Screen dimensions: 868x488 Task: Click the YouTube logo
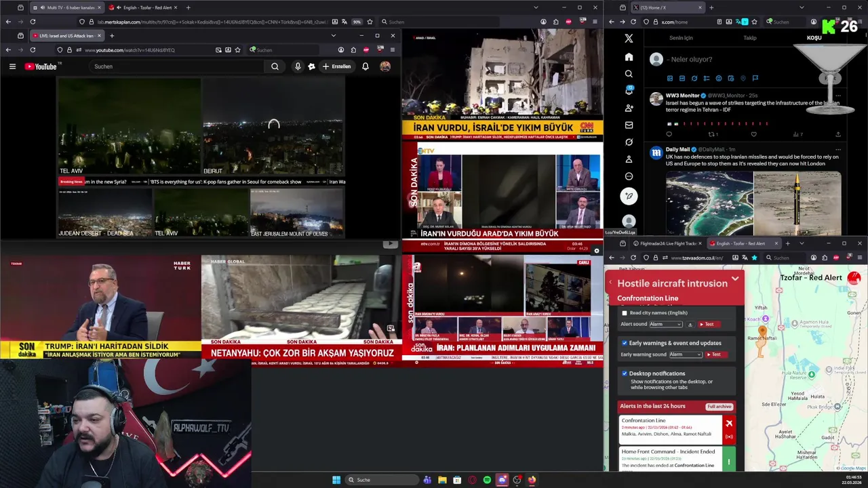coord(42,66)
